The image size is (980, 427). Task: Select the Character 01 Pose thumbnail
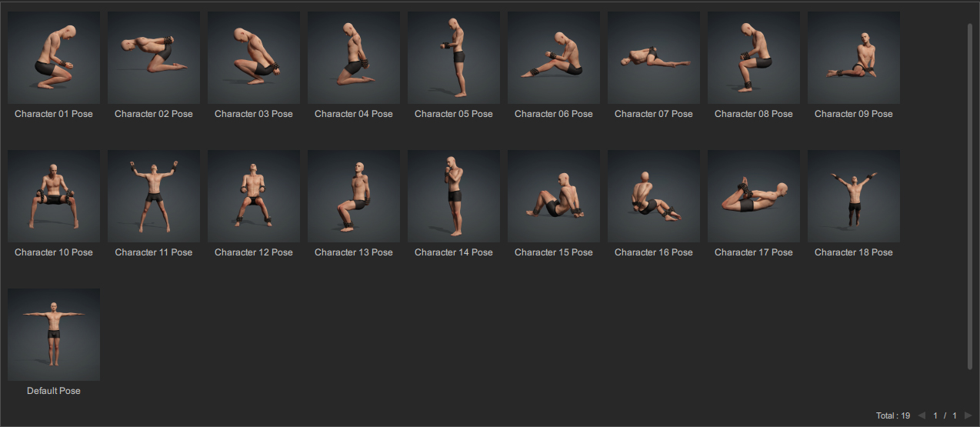click(54, 58)
